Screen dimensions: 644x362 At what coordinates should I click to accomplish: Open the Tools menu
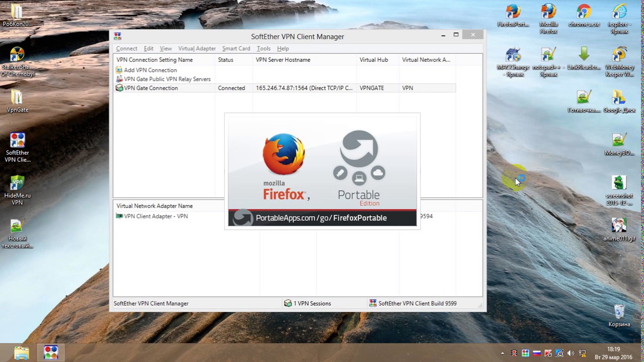(264, 49)
